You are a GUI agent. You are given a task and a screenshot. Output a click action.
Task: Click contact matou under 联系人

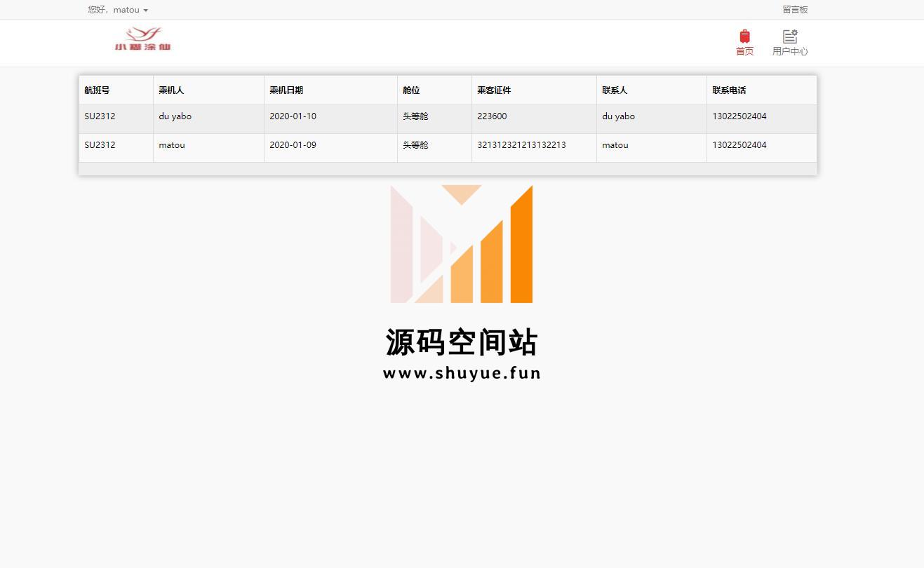click(x=615, y=145)
